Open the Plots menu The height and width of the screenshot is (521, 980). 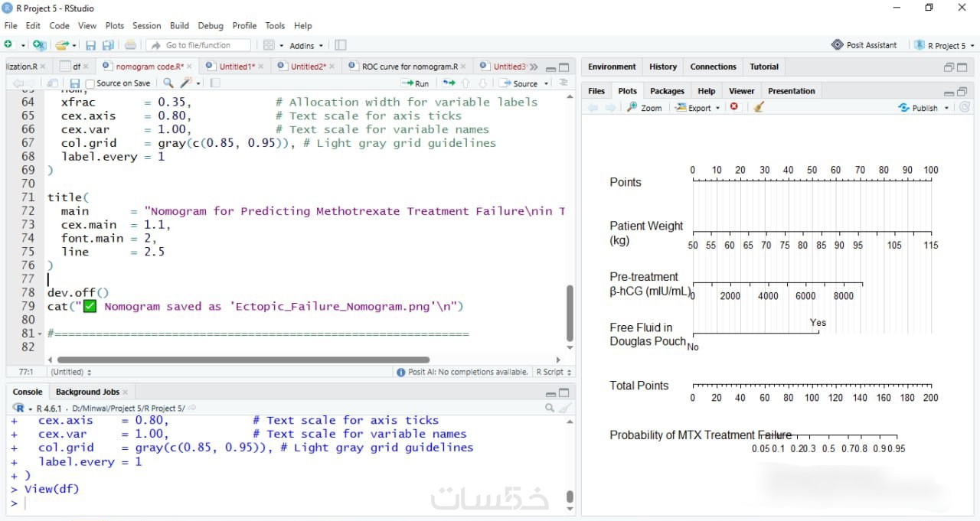(x=115, y=25)
